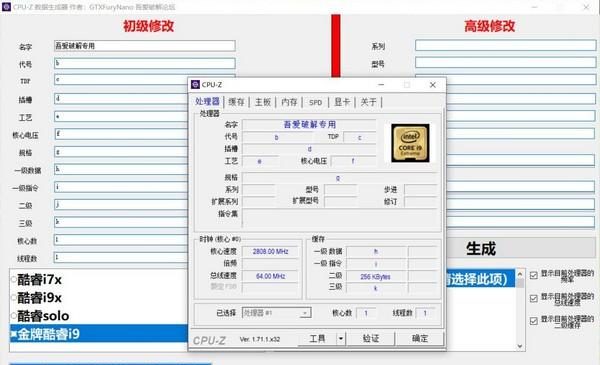The width and height of the screenshot is (600, 365).
Task: Switch to the 缓存 tab
Action: click(236, 102)
